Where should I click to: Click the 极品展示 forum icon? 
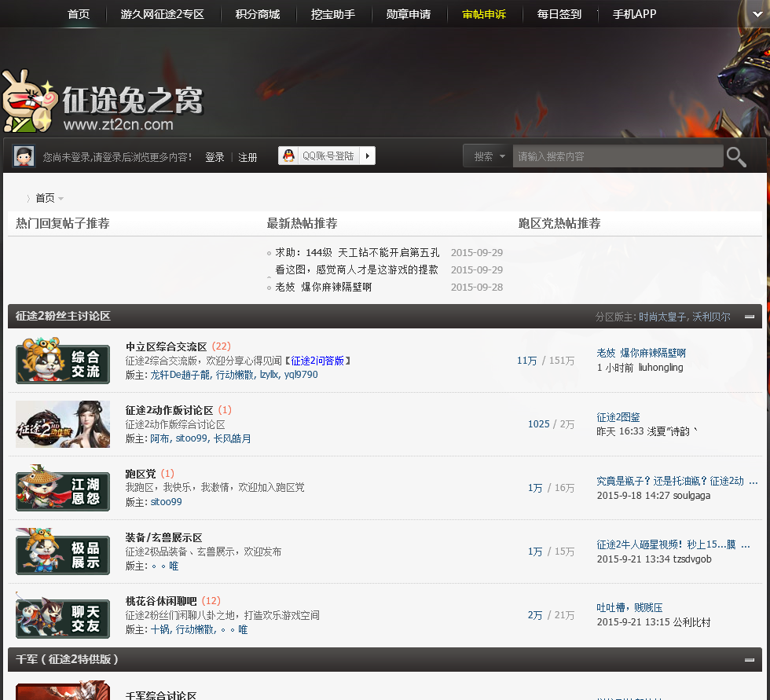[x=63, y=552]
